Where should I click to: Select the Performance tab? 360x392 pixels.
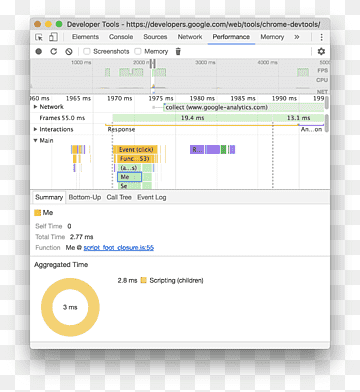pos(231,37)
